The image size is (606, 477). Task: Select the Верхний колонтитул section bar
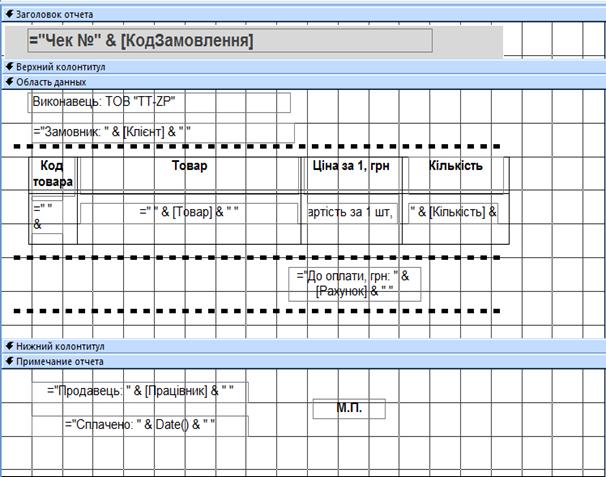click(303, 67)
